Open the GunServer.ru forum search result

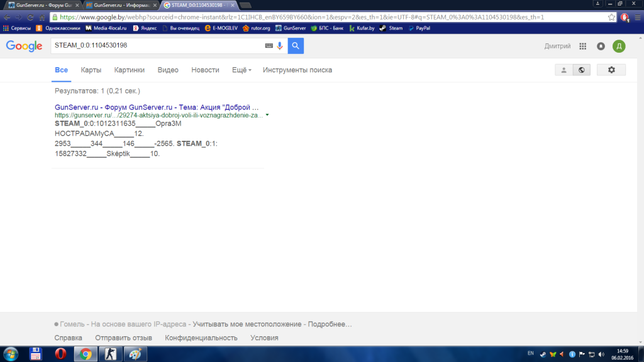(x=157, y=107)
